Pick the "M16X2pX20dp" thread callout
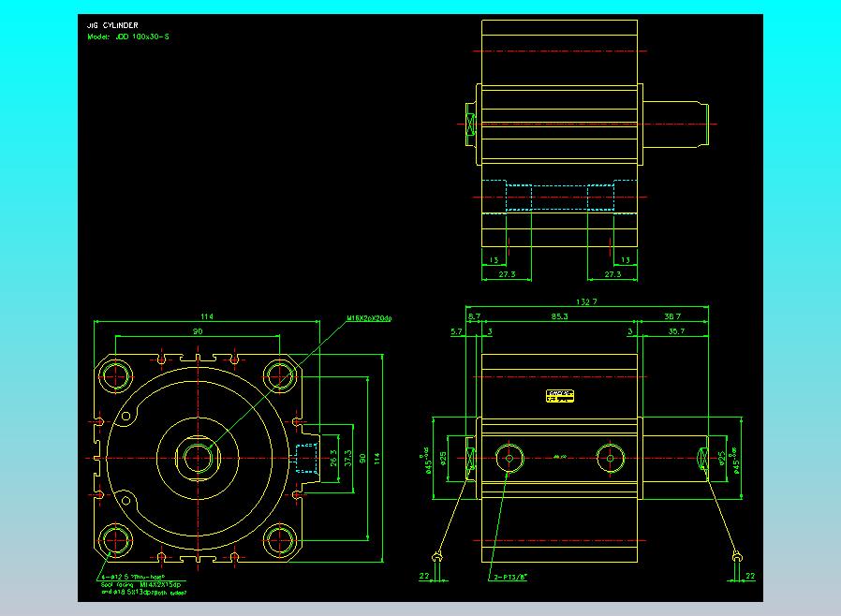This screenshot has width=841, height=616. (x=369, y=318)
